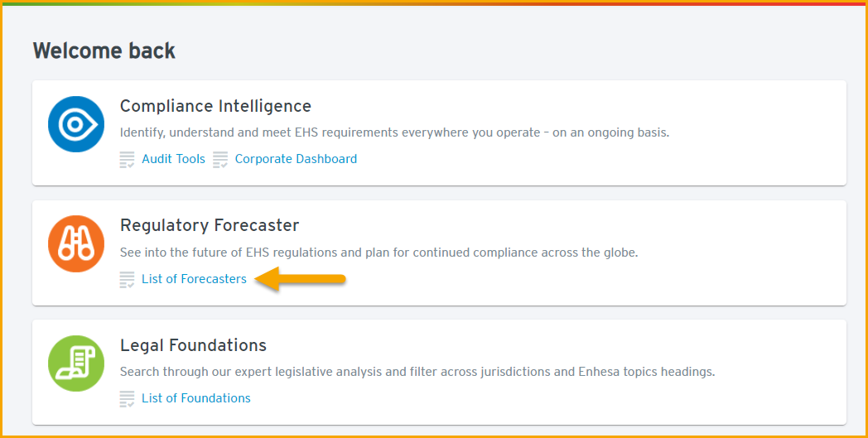Select the Compliance Intelligence heading
This screenshot has height=438, width=868.
tap(216, 106)
